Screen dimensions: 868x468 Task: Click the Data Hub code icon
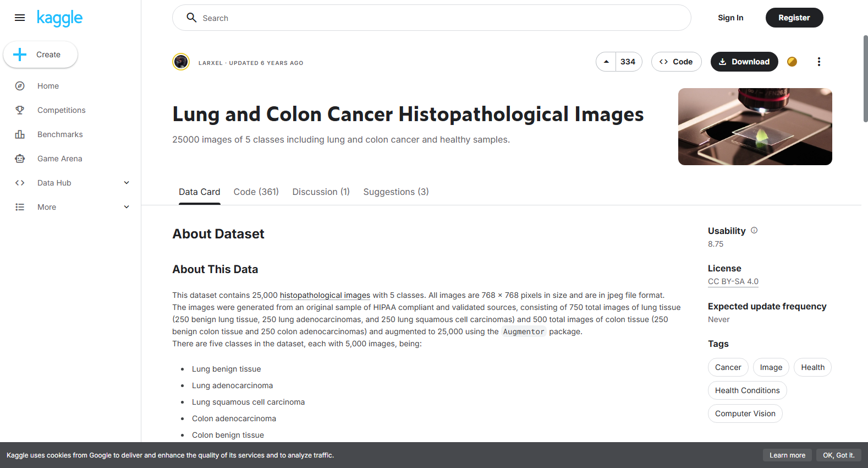coord(20,183)
